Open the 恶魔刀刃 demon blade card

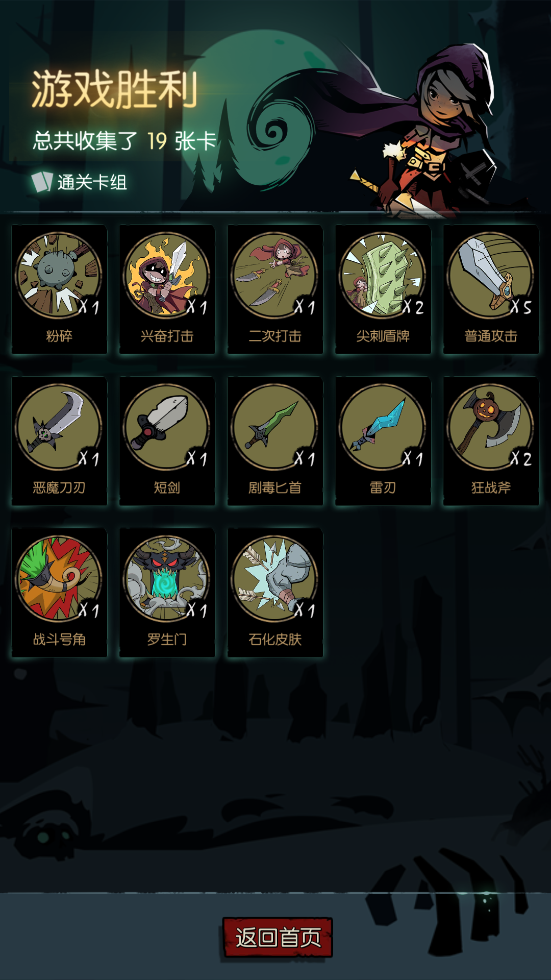pos(59,440)
